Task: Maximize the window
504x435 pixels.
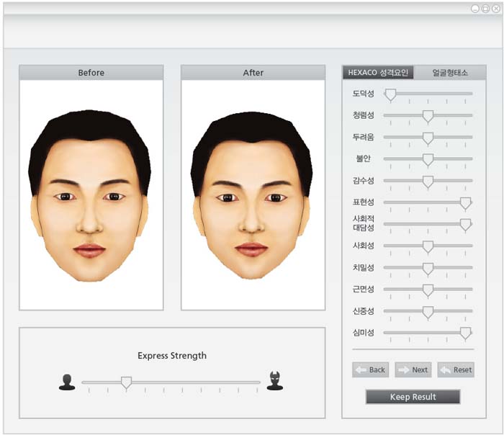Action: pos(486,9)
